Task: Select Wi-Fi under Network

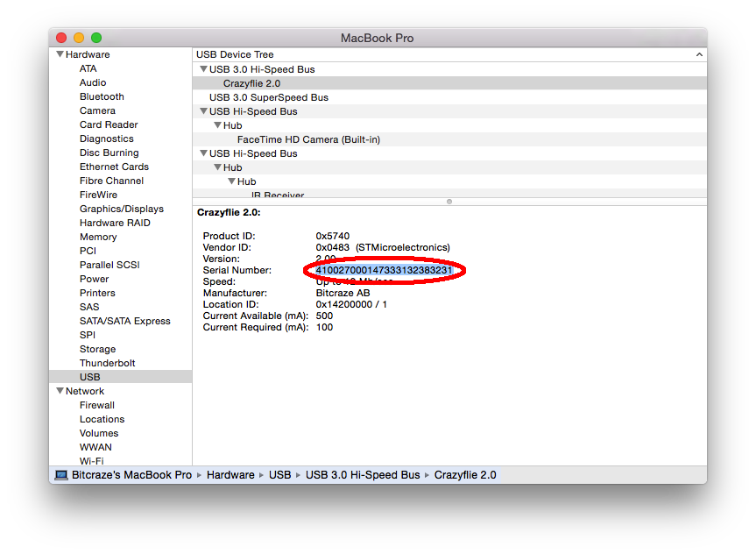Action: click(x=94, y=461)
